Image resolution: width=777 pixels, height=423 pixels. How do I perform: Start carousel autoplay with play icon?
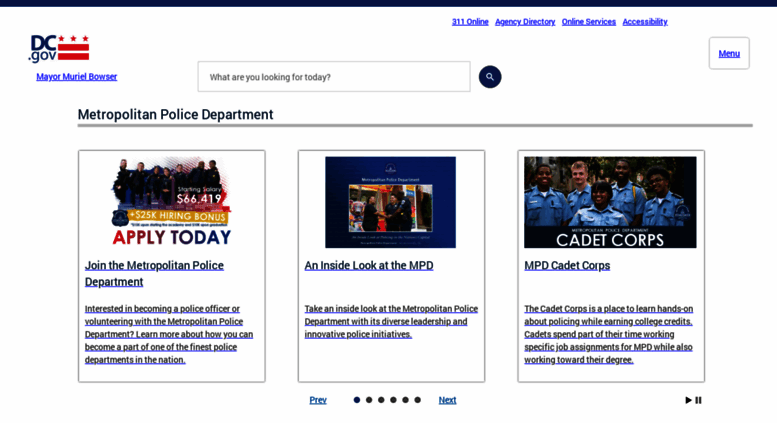point(688,400)
